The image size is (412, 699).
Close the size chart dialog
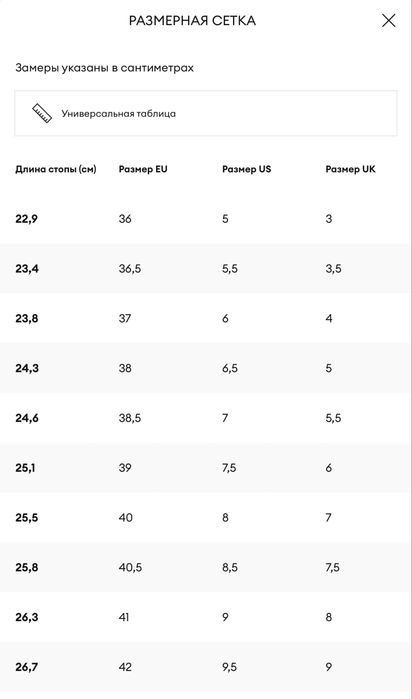click(388, 21)
